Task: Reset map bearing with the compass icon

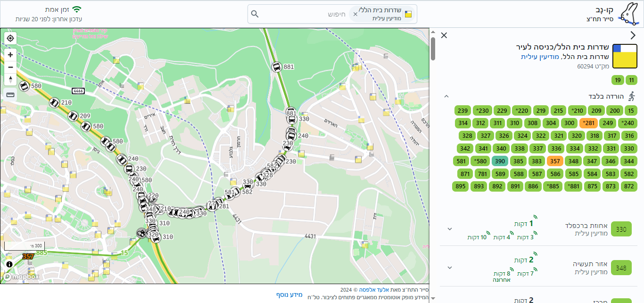Action: (x=10, y=79)
